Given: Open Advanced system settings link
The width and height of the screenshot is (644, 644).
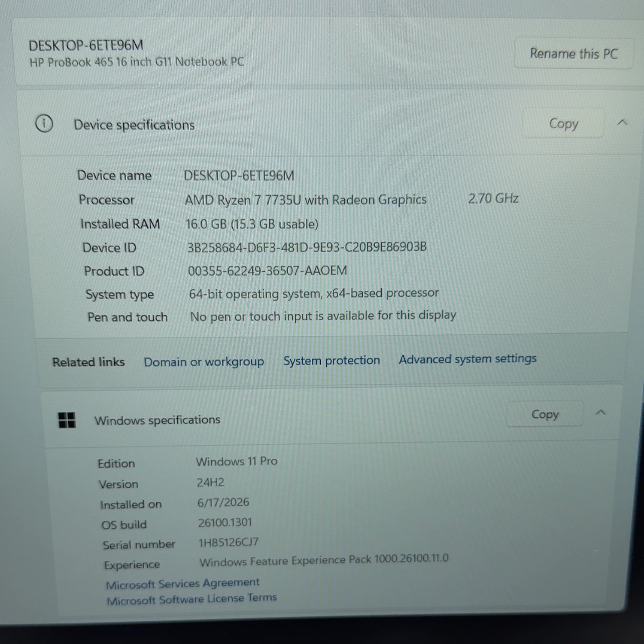Looking at the screenshot, I should click(x=468, y=358).
